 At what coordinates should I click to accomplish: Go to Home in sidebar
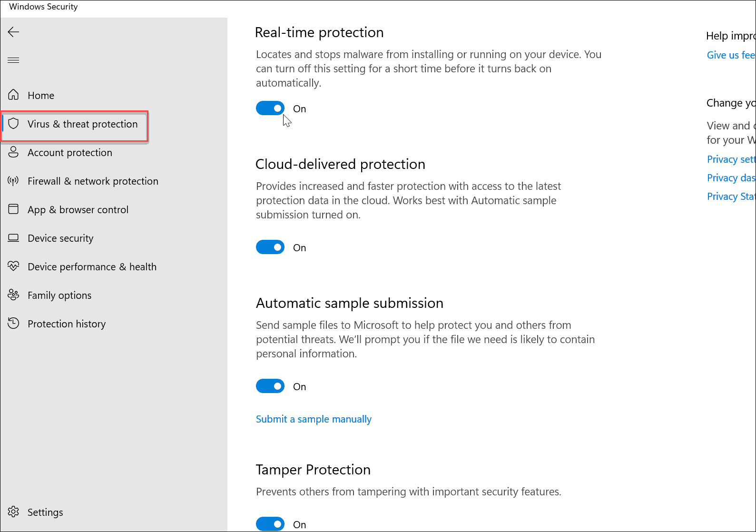[41, 95]
